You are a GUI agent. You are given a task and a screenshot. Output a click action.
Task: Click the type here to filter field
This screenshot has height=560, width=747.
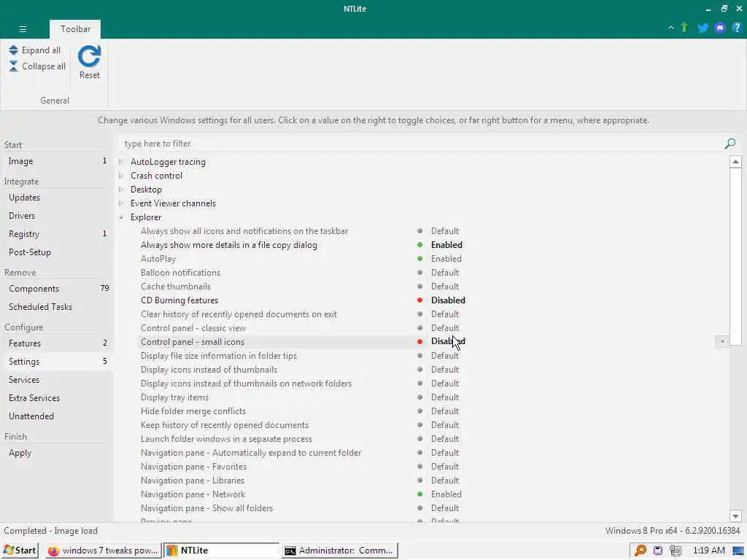(x=420, y=144)
